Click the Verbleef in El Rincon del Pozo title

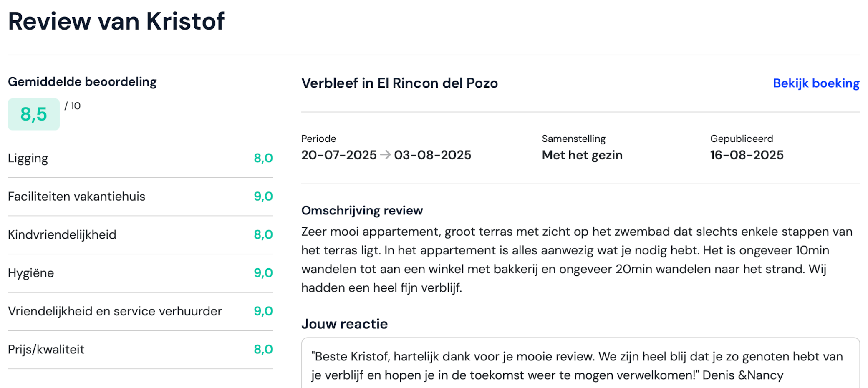399,83
